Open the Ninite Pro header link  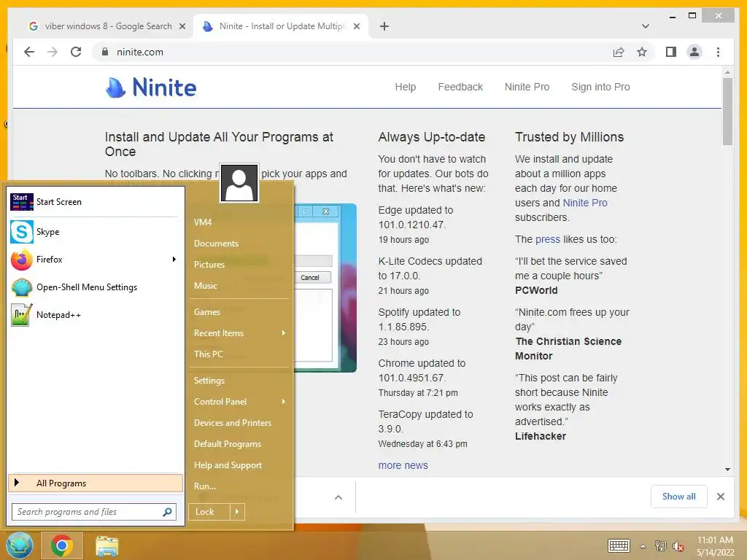[527, 87]
